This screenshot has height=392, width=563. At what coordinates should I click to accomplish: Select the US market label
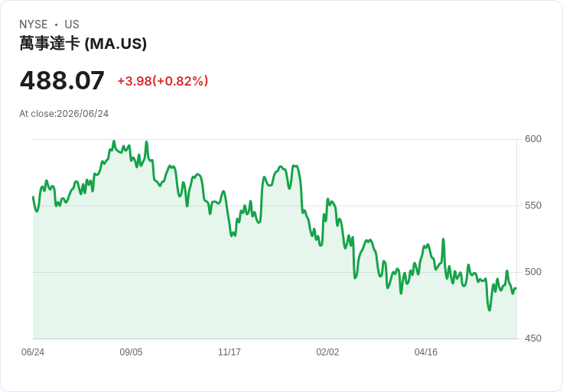[72, 24]
